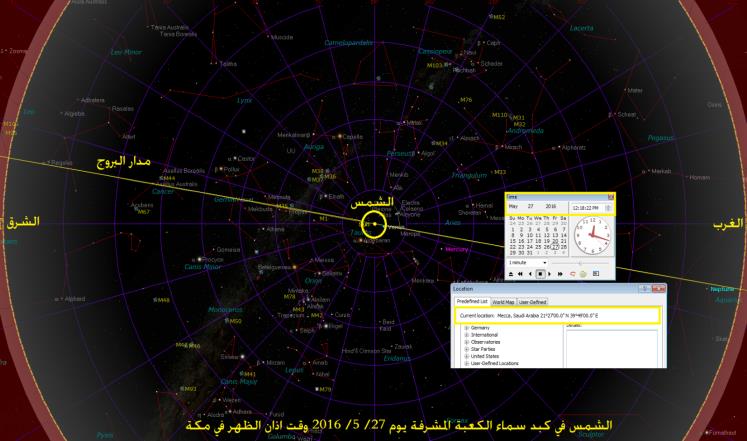Viewport: 747px width, 441px height.
Task: Select day 1 of May in the calendar
Action: click(513, 230)
